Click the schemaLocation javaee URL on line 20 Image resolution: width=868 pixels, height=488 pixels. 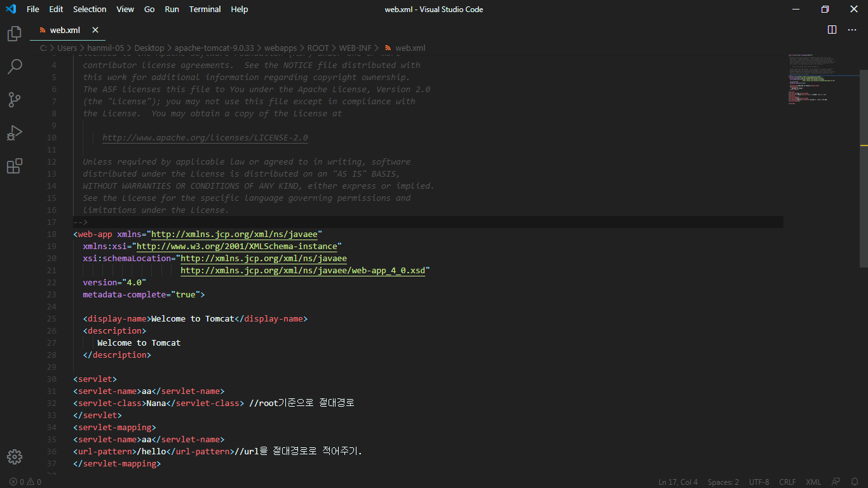tap(264, 258)
